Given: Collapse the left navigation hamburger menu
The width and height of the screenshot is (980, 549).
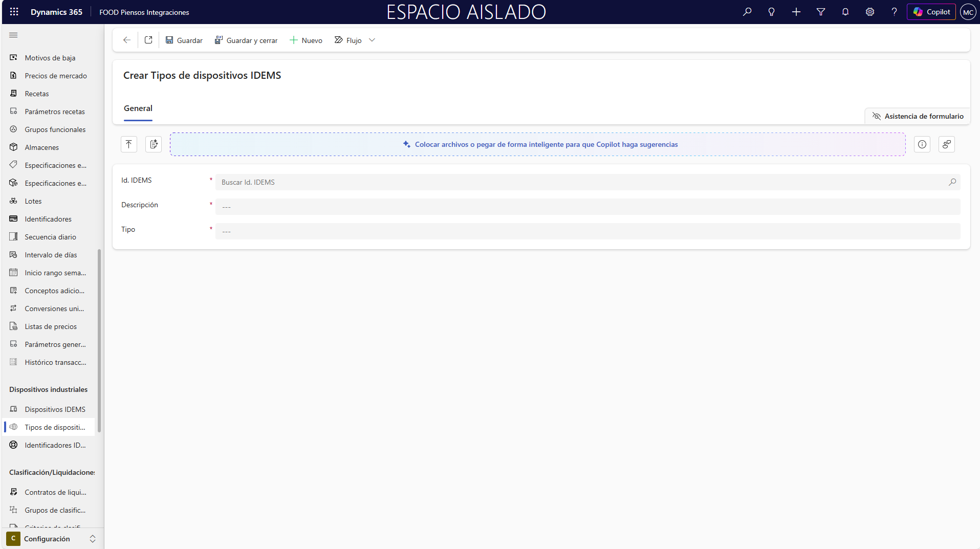Looking at the screenshot, I should 13,35.
